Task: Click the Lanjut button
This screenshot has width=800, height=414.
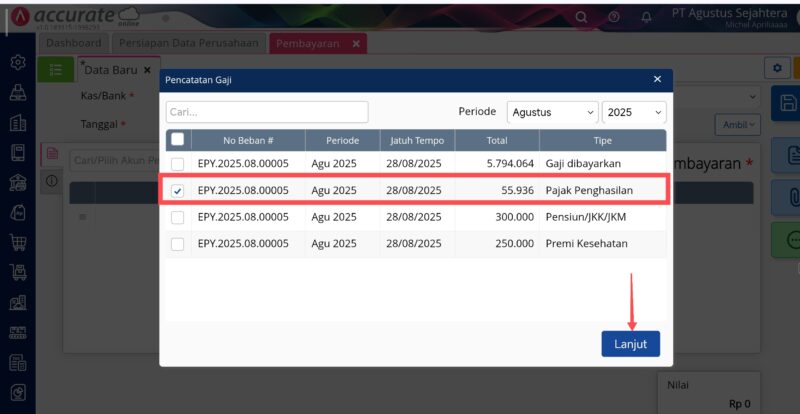Action: point(630,343)
